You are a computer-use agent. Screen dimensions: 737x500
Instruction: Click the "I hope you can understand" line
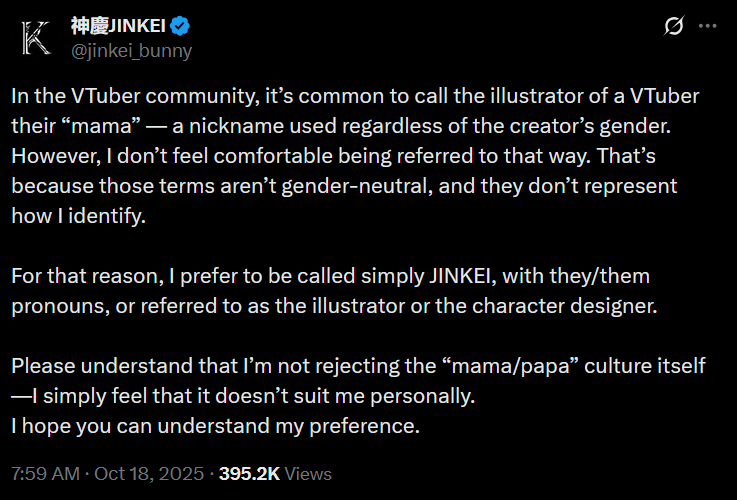pyautogui.click(x=215, y=426)
